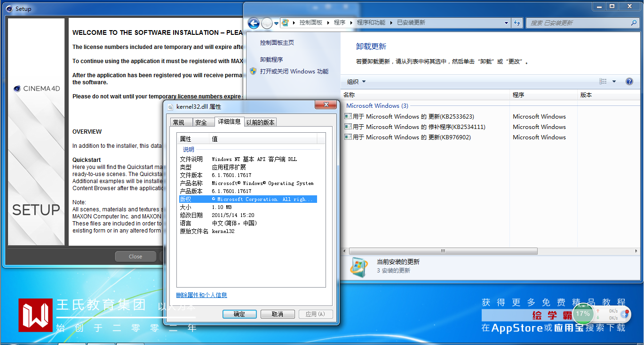Viewport: 644px width, 345px height.
Task: Click the kernel32.dll file icon in title bar
Action: point(171,107)
